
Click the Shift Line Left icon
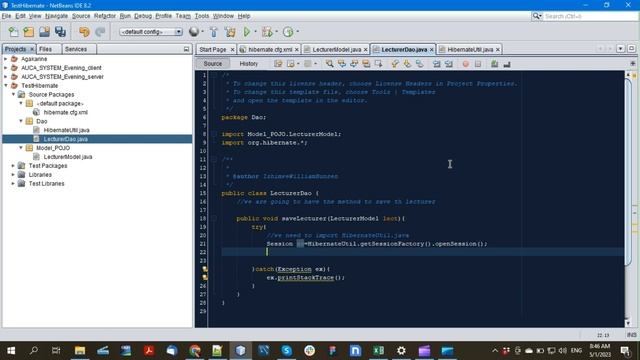pyautogui.click(x=436, y=64)
